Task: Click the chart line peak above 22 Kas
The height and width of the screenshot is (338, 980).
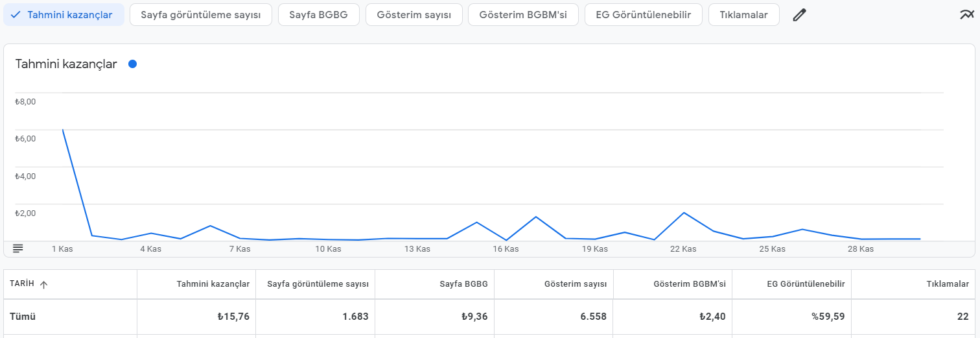Action: 683,213
